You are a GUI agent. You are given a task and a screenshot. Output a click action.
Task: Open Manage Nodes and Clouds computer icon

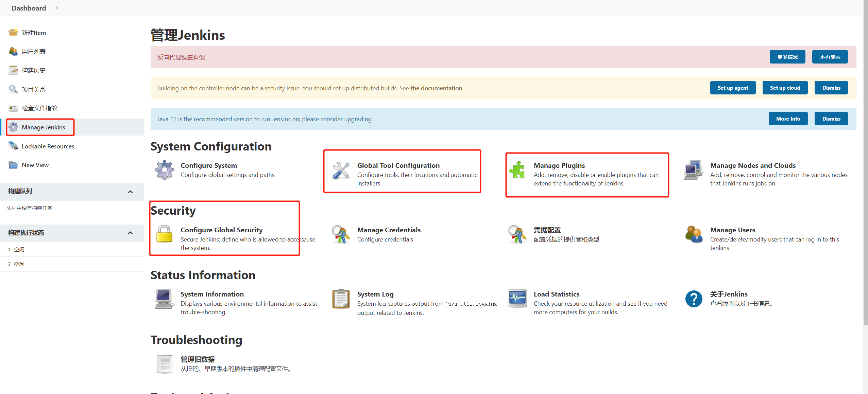click(693, 170)
